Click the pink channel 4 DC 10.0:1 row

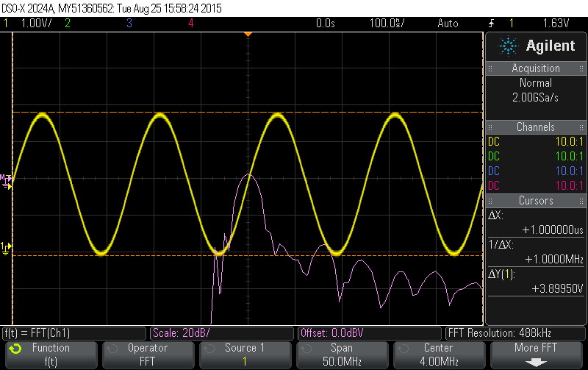[x=536, y=185]
